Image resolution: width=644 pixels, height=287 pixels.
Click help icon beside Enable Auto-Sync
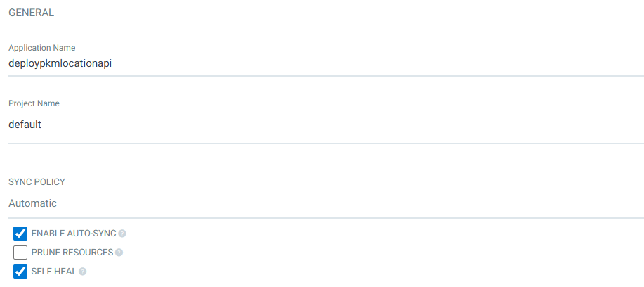click(x=122, y=234)
